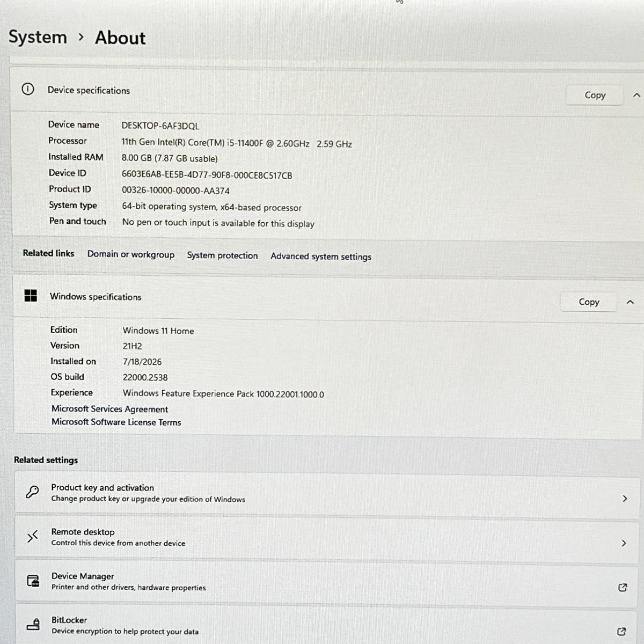
Task: Click the About breadcrumb title
Action: pos(120,38)
